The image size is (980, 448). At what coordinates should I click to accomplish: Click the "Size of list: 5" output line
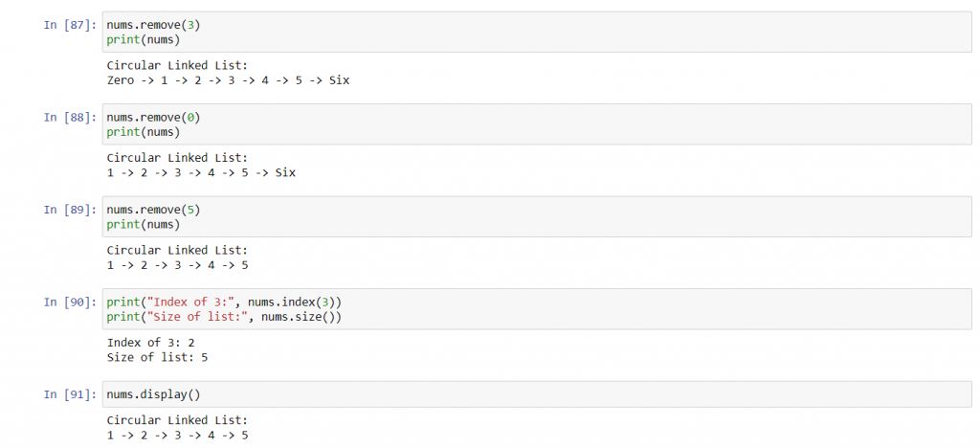(x=157, y=357)
